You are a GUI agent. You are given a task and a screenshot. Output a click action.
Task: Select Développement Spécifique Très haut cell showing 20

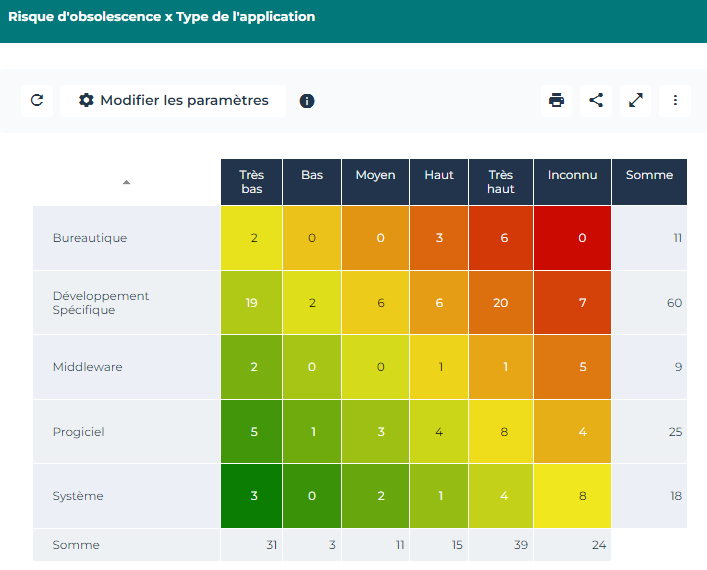[501, 303]
